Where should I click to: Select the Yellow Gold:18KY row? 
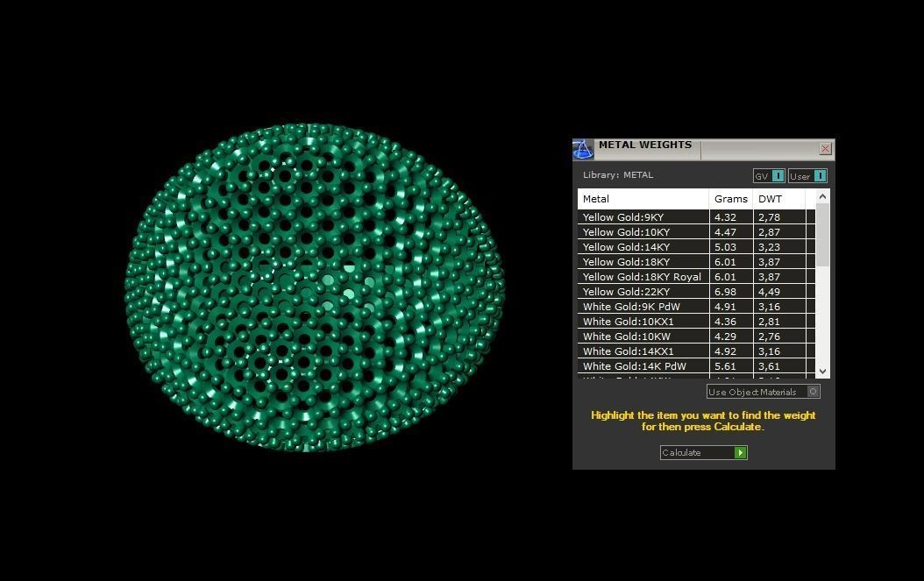point(696,262)
